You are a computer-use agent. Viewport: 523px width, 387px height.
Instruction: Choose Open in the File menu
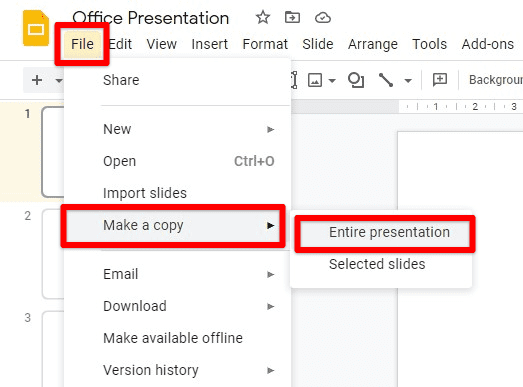[x=177, y=161]
